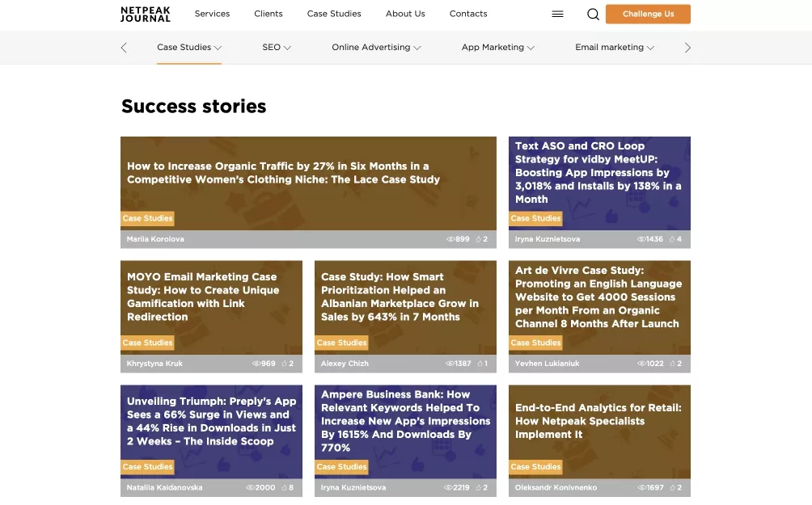Click like icon on Khrystyna Kruk card
This screenshot has height=505, width=812.
[284, 364]
